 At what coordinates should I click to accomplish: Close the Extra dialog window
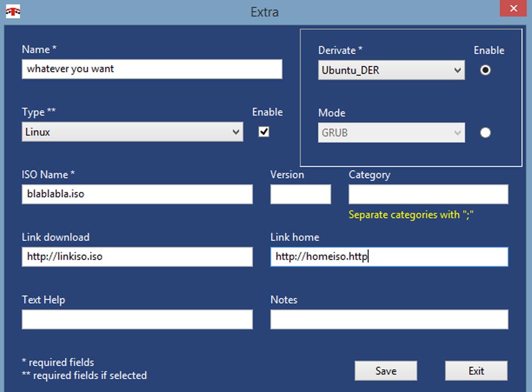512,9
